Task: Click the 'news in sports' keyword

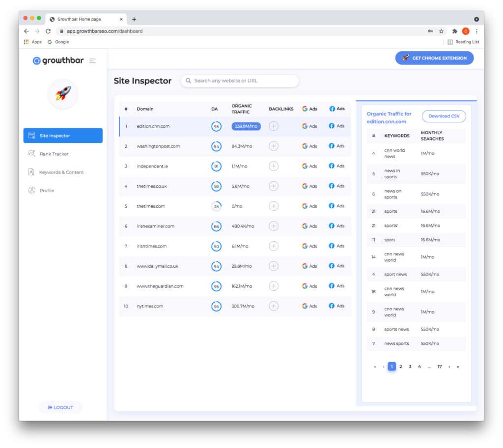Action: tap(392, 173)
